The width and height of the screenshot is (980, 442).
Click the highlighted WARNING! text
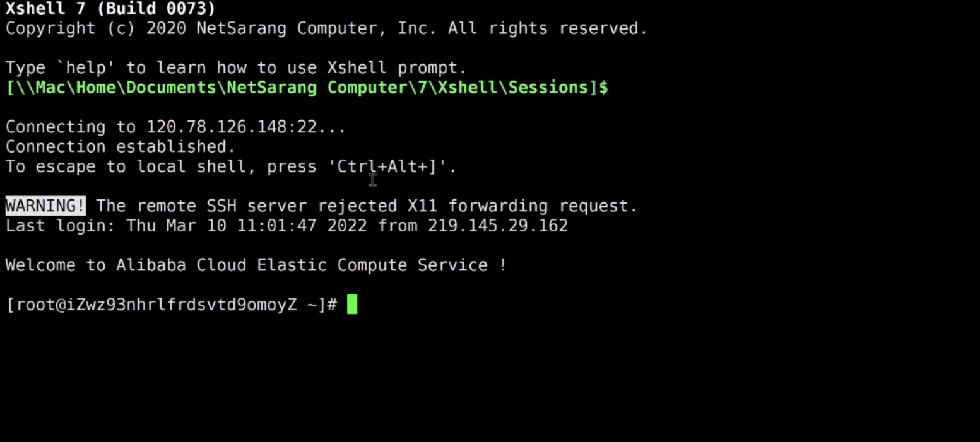click(45, 206)
